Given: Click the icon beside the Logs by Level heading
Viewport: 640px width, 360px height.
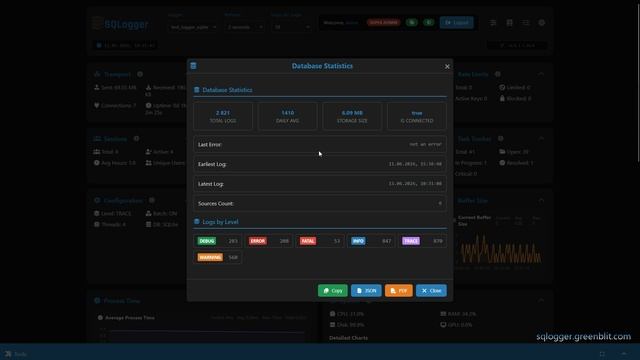Looking at the screenshot, I should pos(197,222).
